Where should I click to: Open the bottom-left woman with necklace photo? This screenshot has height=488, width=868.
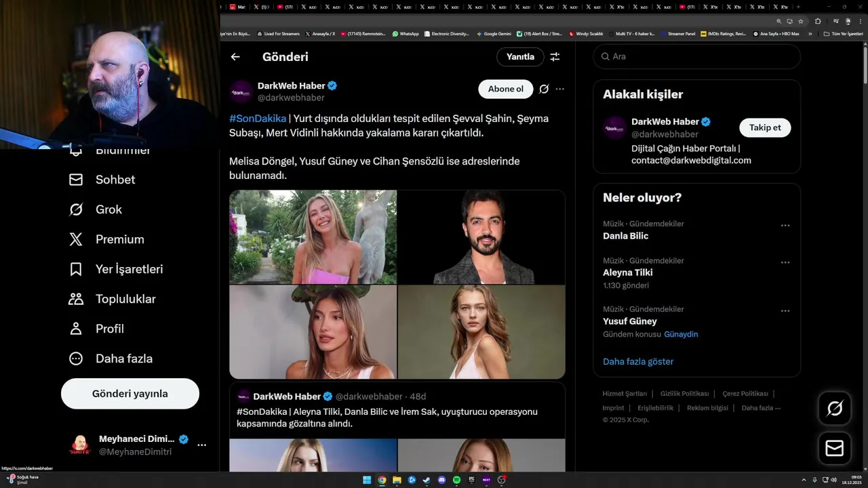[x=313, y=331]
